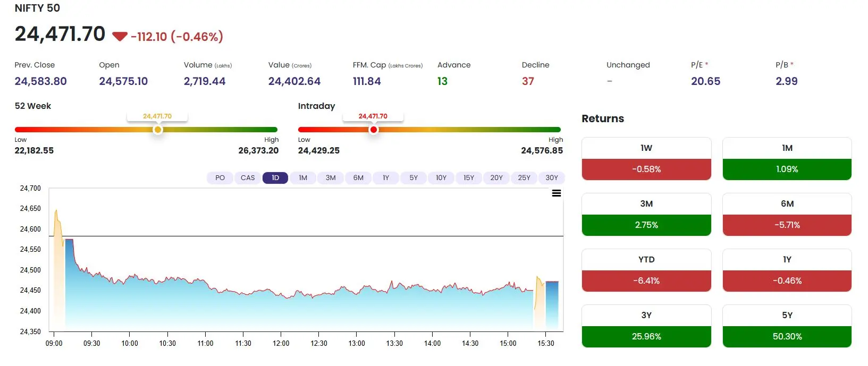Image resolution: width=868 pixels, height=366 pixels.
Task: Open the chart hamburger menu icon
Action: [557, 193]
